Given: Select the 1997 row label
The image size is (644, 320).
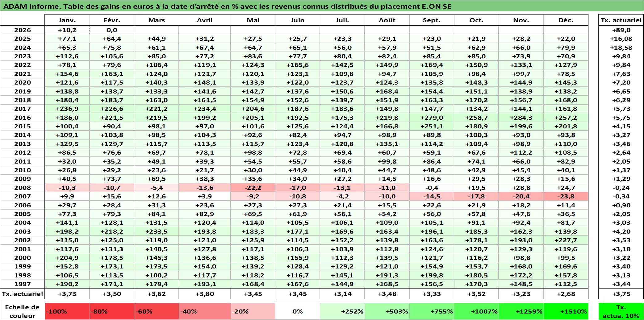Looking at the screenshot, I should (23, 284).
